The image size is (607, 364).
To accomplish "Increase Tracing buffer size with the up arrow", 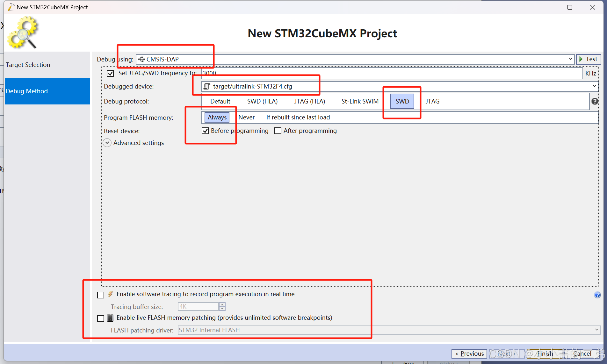I will pyautogui.click(x=222, y=304).
